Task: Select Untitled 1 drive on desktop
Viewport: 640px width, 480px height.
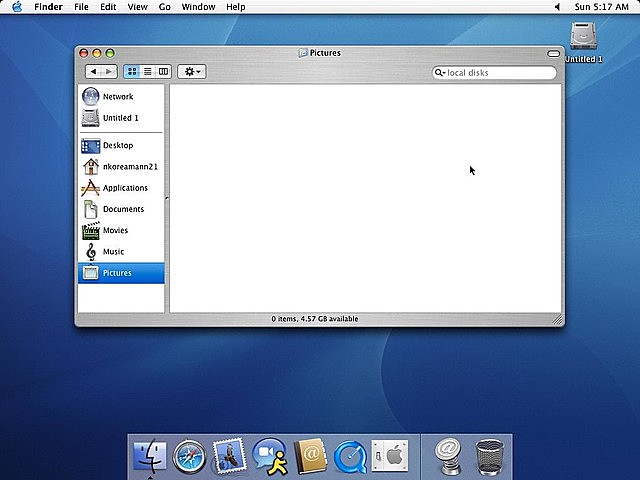Action: 584,42
